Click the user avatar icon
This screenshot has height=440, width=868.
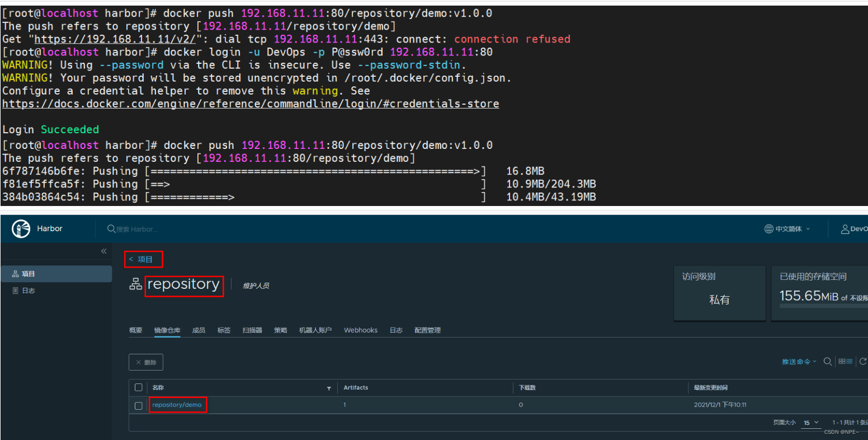click(x=845, y=229)
